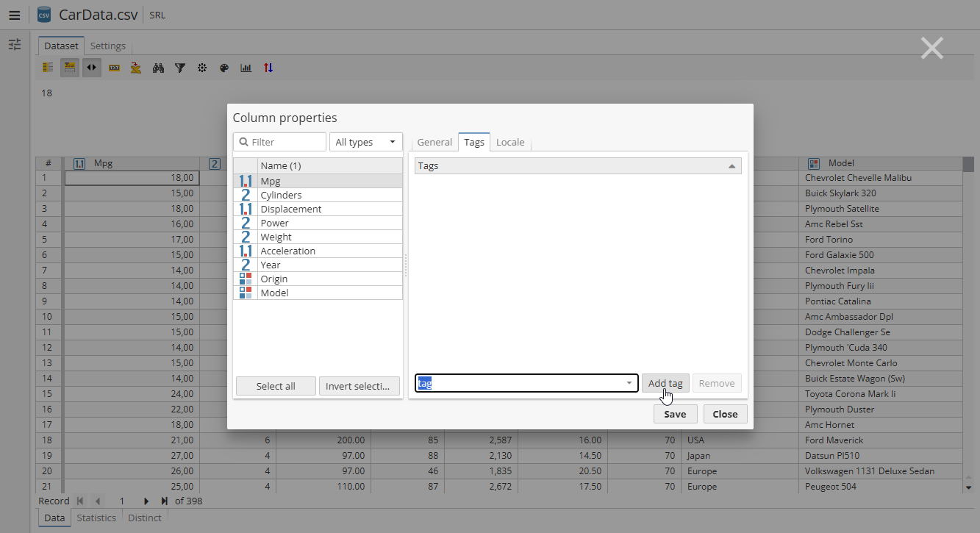Screen dimensions: 980x533
Task: Click the Select all button
Action: [276, 386]
